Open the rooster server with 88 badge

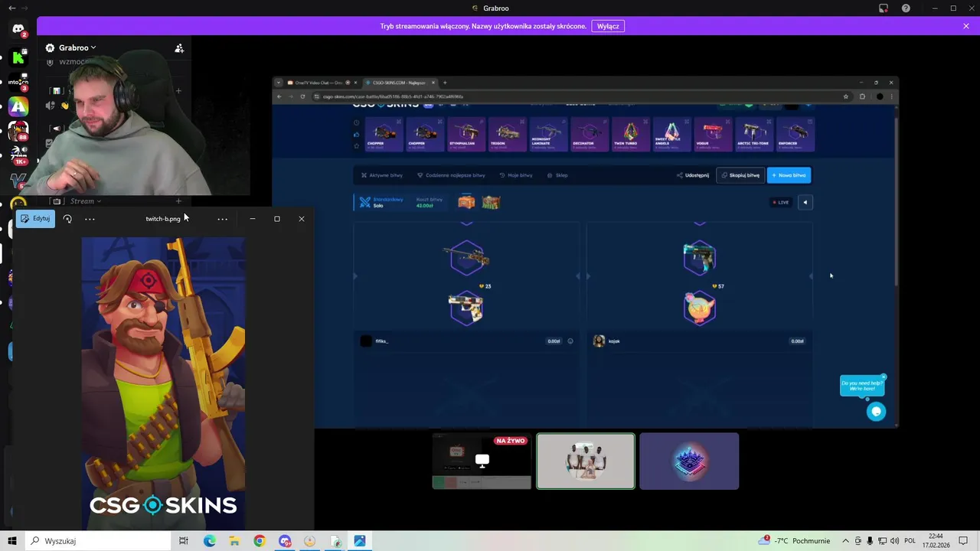tap(18, 131)
